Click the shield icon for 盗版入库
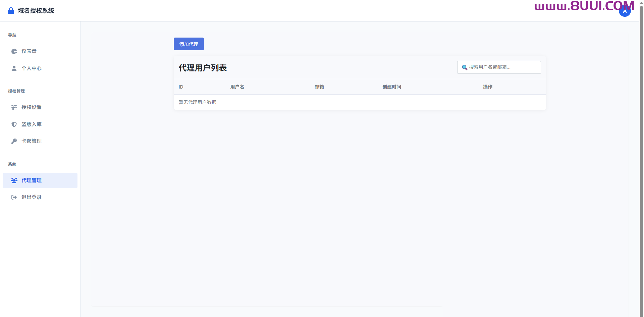Viewport: 644px width, 317px height. pos(14,124)
